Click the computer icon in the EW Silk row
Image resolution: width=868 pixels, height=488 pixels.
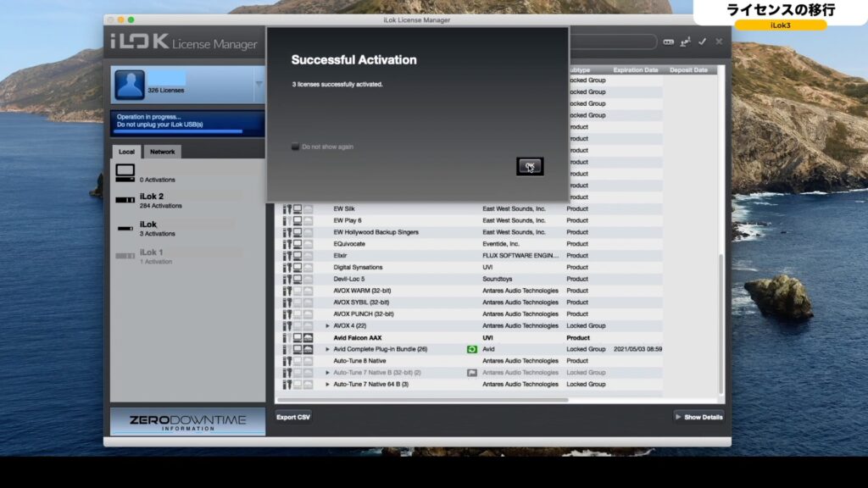point(298,208)
